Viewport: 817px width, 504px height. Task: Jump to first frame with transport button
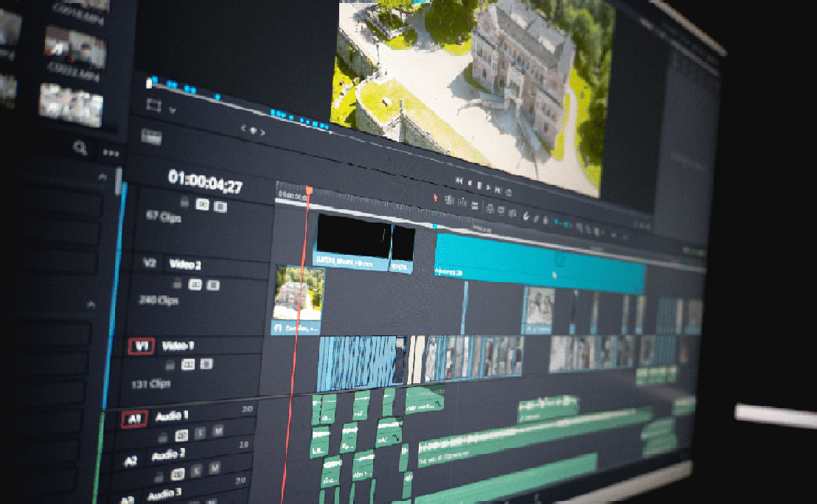[459, 181]
